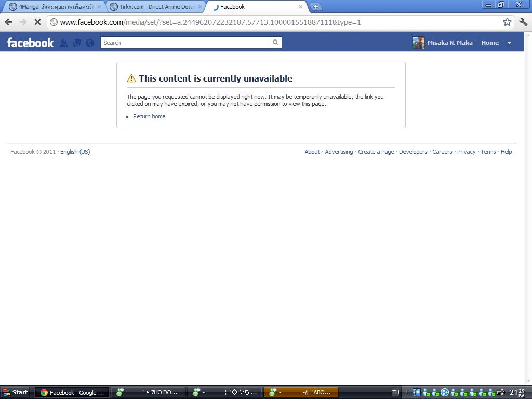This screenshot has width=532, height=399.
Task: Go back with the browser back arrow
Action: click(8, 22)
